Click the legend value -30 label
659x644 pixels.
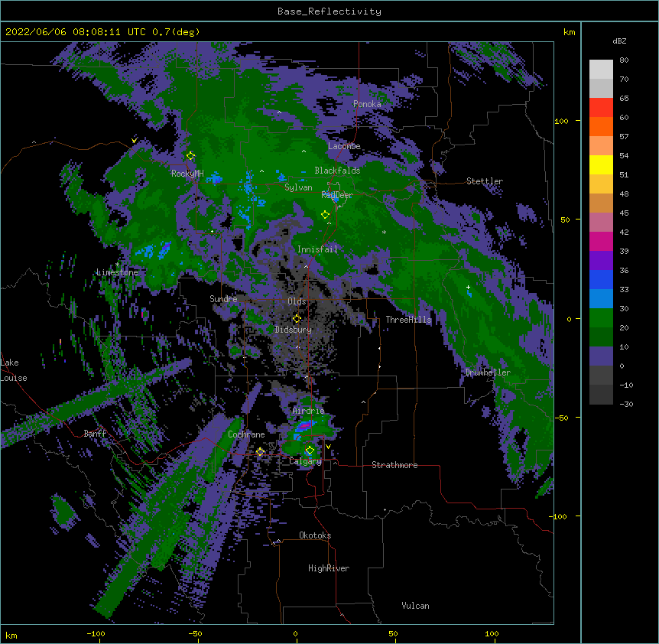click(x=626, y=405)
